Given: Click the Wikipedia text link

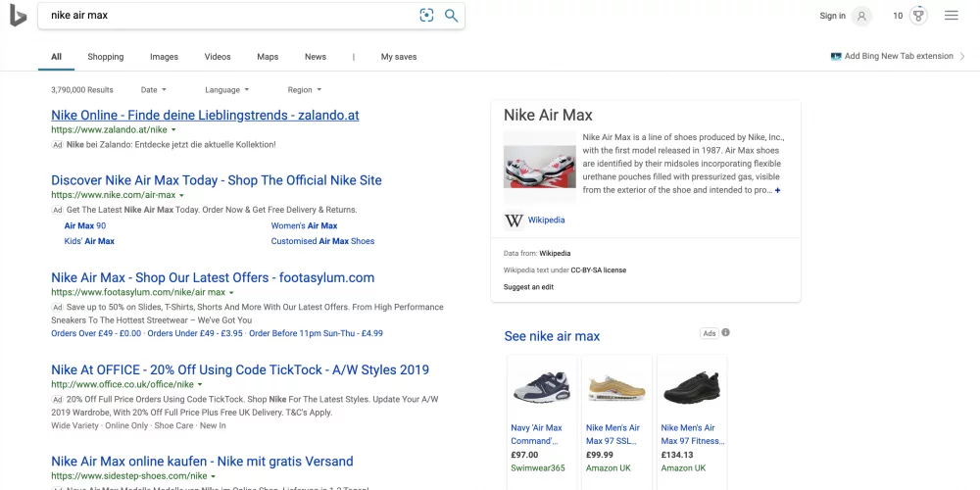Looking at the screenshot, I should point(546,220).
